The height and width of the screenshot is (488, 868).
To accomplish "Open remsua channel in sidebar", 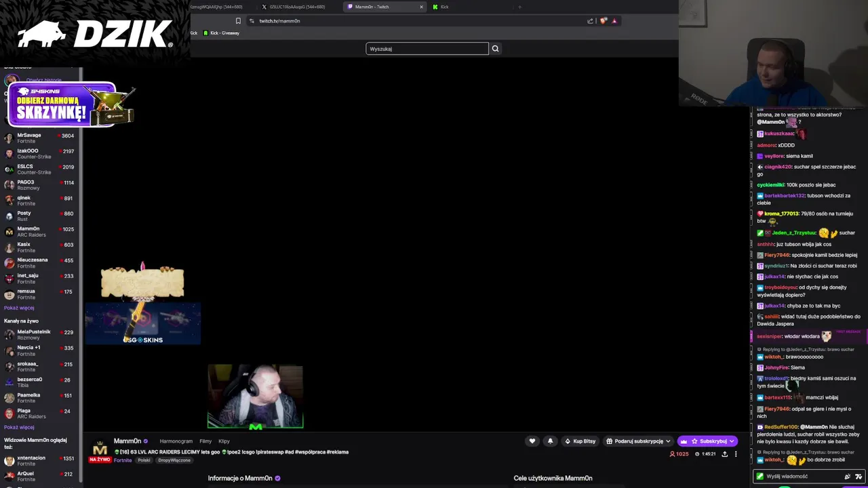I will (40, 294).
